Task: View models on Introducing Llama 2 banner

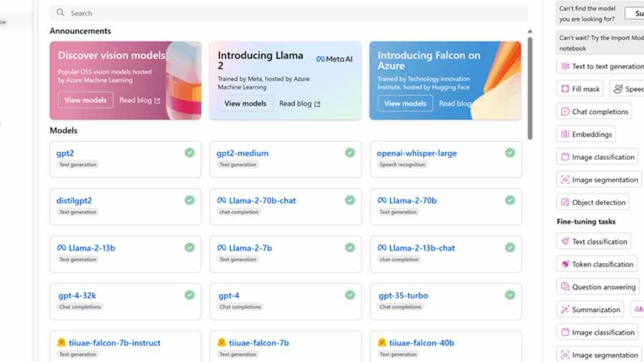Action: click(x=245, y=104)
